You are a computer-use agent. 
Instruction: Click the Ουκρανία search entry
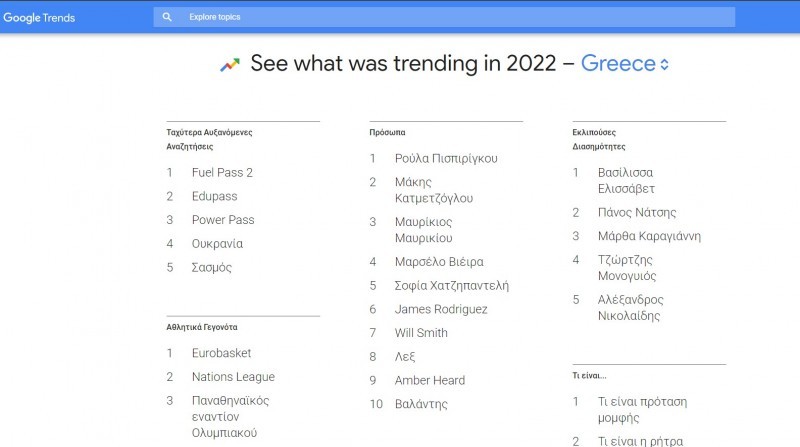(x=217, y=244)
